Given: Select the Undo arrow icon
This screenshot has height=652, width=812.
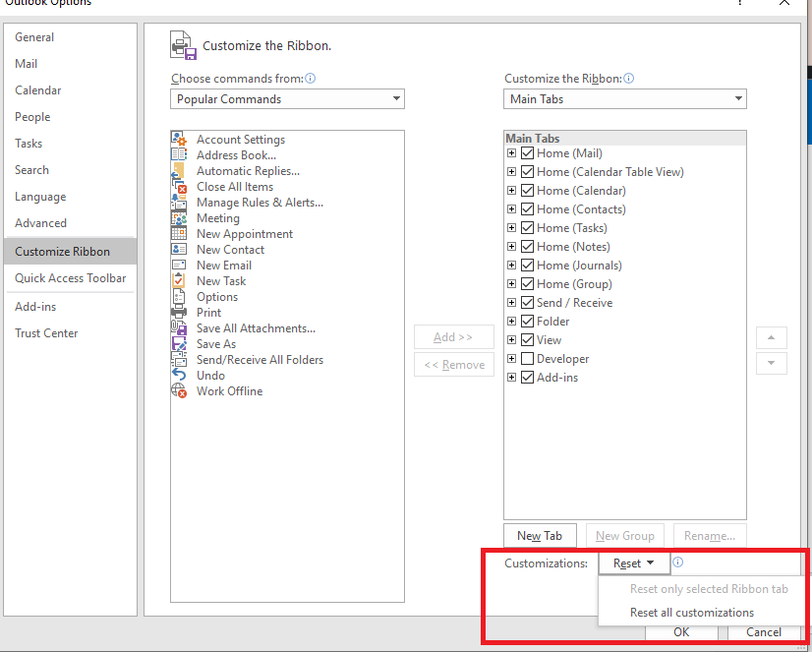Looking at the screenshot, I should click(x=179, y=375).
